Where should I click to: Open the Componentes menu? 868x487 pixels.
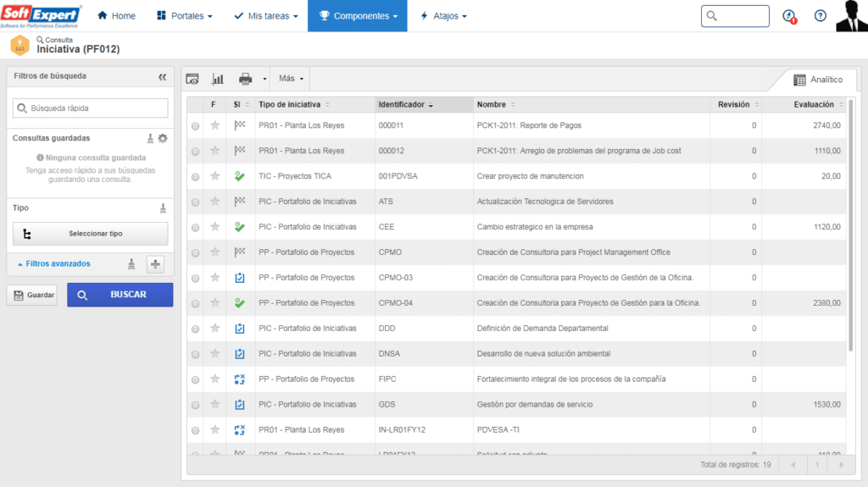pyautogui.click(x=357, y=16)
